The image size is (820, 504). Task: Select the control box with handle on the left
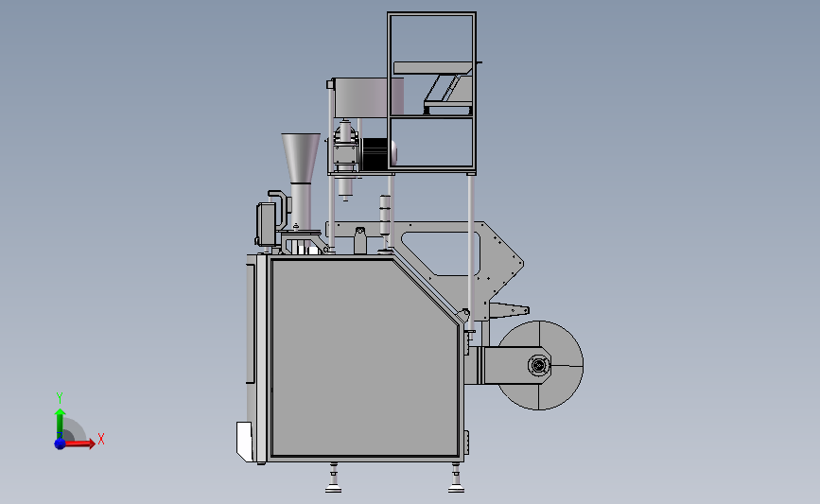point(267,224)
